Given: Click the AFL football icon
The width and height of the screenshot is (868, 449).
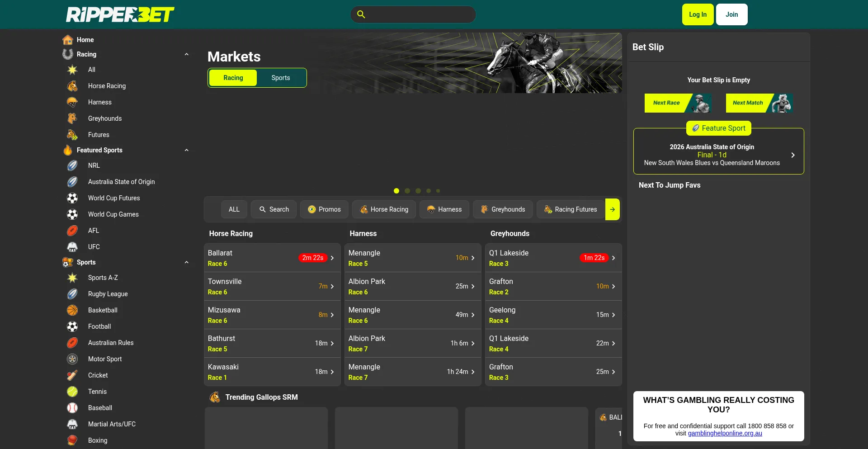Looking at the screenshot, I should tap(72, 231).
